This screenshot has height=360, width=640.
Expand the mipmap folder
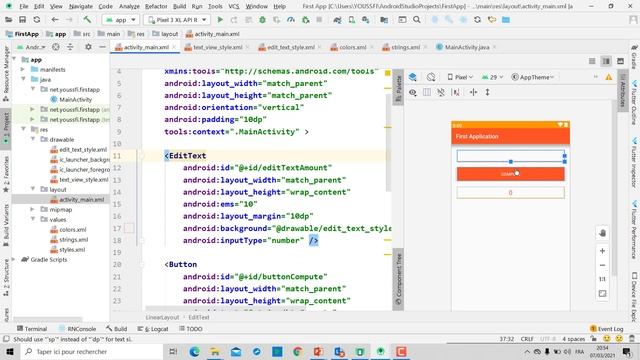pyautogui.click(x=33, y=209)
